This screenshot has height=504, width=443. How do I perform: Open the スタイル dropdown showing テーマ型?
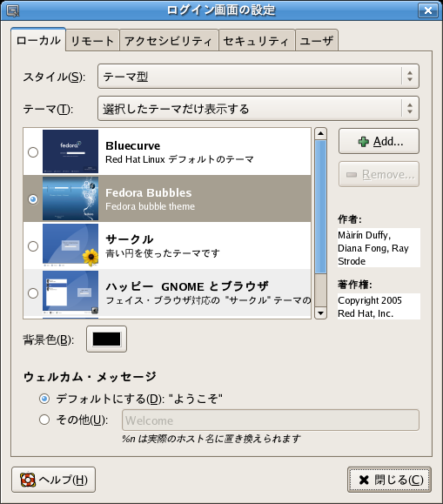pyautogui.click(x=258, y=77)
